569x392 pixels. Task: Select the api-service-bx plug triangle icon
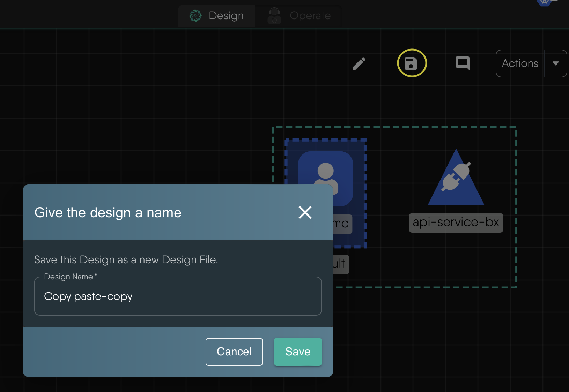point(456,179)
